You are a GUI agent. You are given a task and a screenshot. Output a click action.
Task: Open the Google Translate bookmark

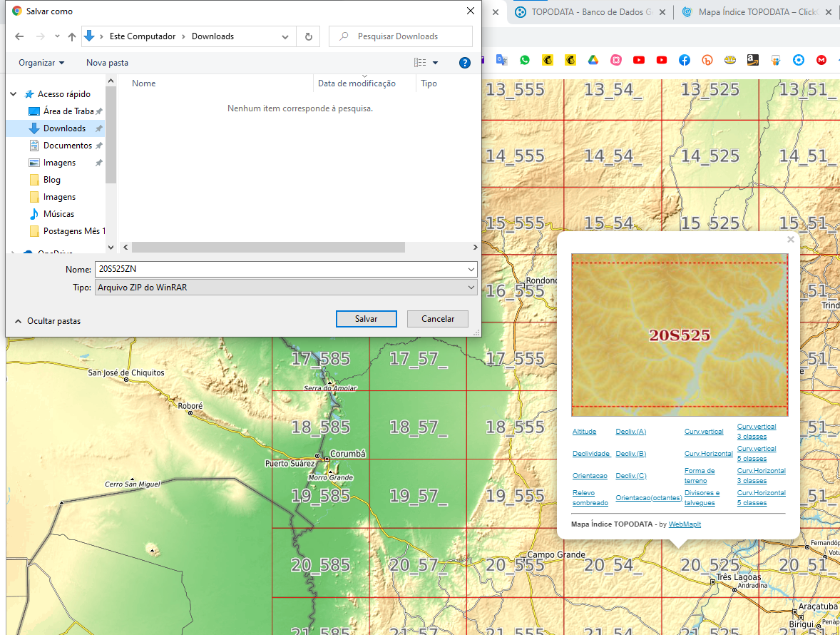(501, 60)
